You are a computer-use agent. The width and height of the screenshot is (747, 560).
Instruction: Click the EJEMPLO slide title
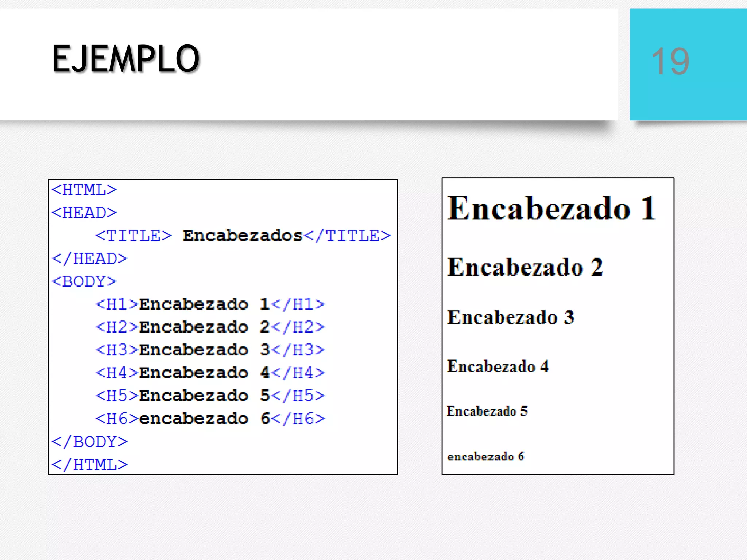pos(126,59)
